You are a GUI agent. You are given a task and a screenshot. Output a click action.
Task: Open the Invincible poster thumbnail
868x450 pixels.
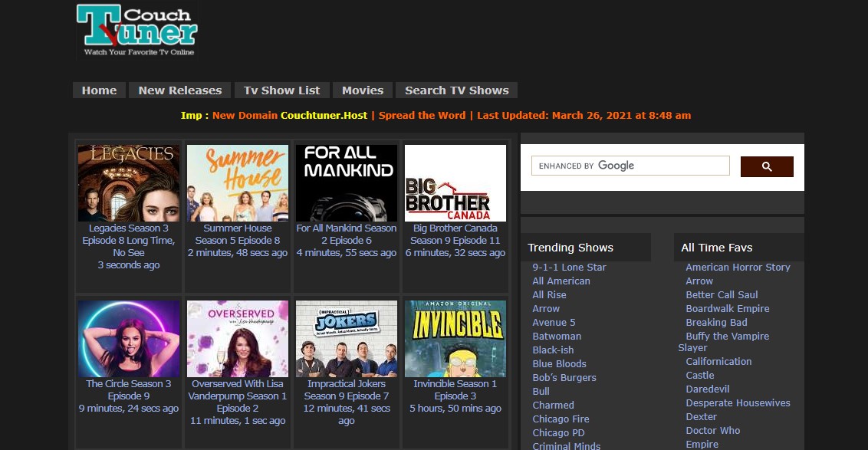click(x=455, y=339)
